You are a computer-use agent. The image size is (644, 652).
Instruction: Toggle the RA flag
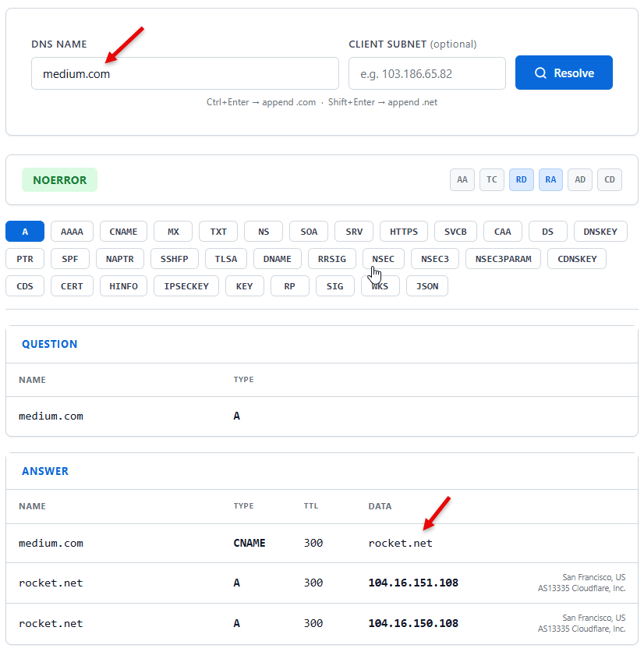[x=550, y=179]
